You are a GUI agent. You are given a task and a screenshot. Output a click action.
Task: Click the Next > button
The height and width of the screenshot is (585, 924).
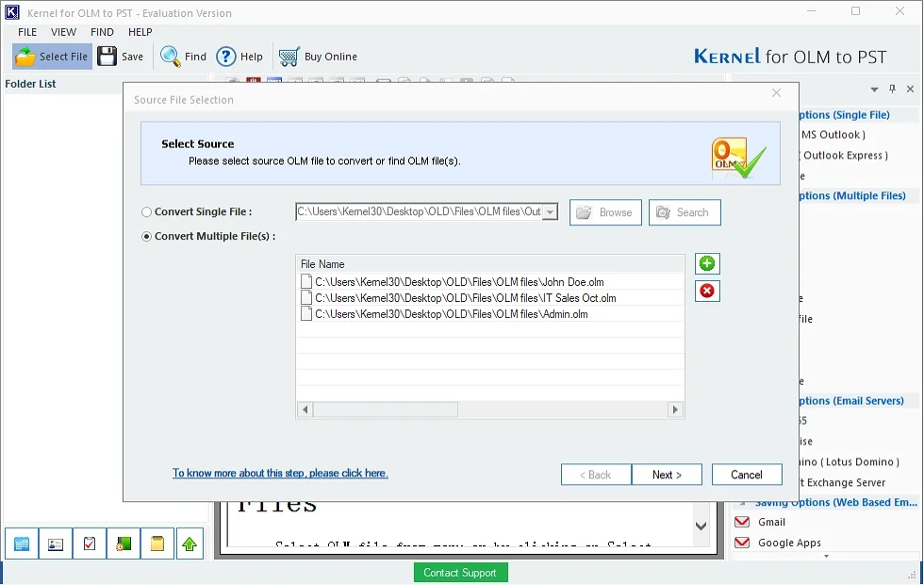click(667, 475)
